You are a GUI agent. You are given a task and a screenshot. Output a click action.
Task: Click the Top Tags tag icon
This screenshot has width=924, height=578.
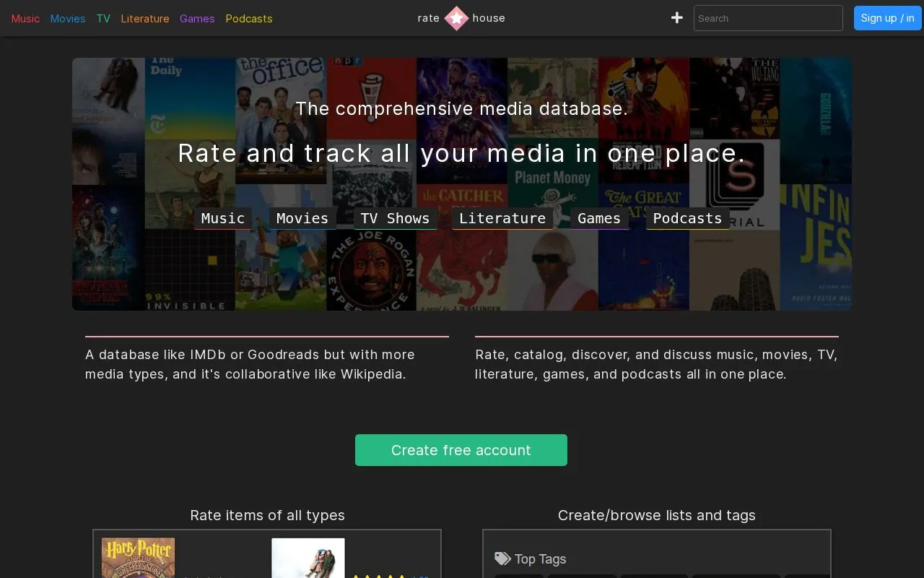point(502,559)
